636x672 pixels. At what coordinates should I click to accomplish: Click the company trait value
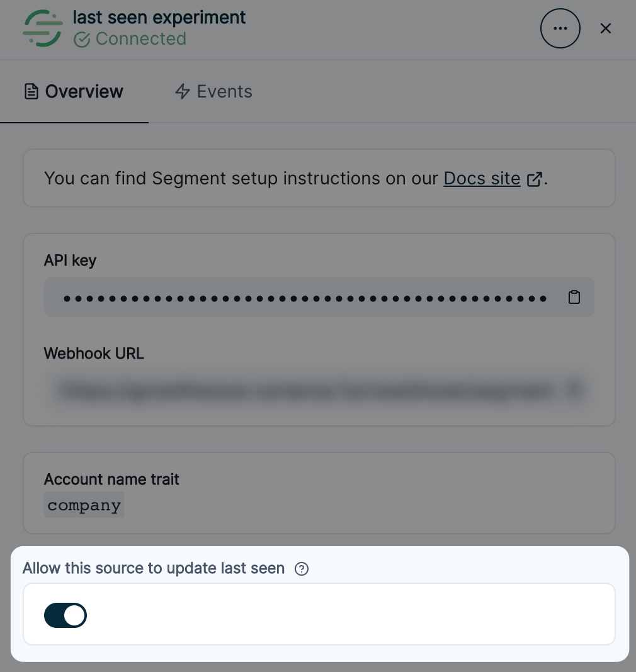(84, 506)
